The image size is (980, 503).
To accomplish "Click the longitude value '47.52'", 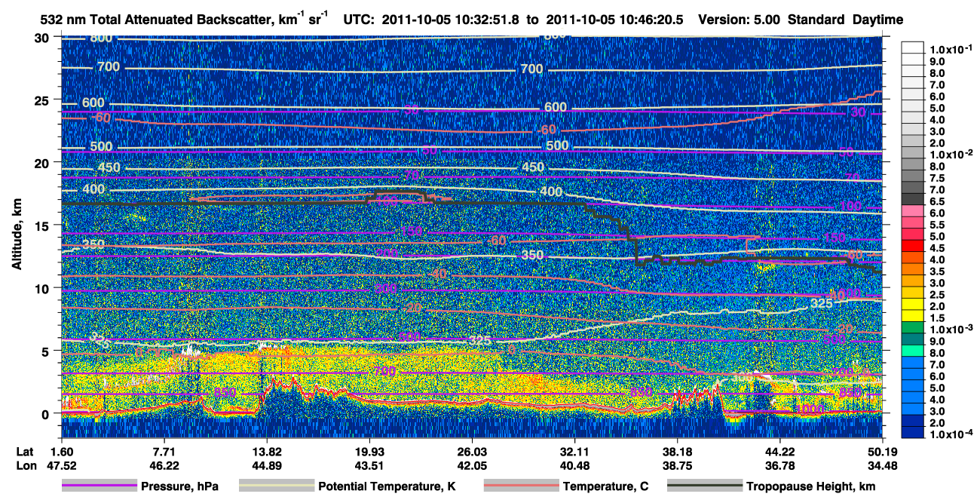I will click(x=61, y=466).
